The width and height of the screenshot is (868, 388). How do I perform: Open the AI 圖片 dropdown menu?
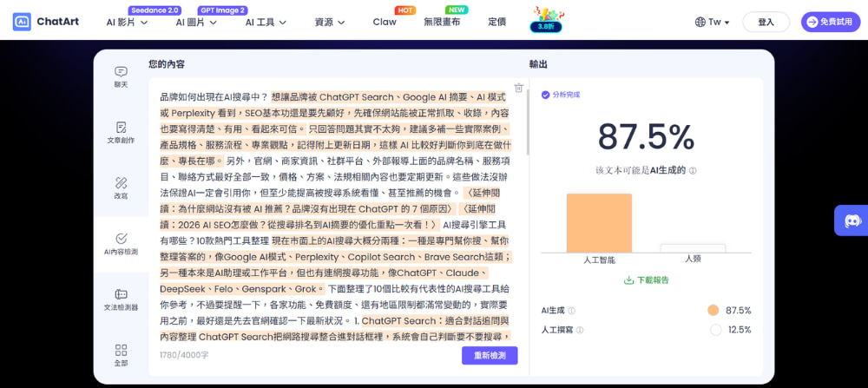(196, 23)
